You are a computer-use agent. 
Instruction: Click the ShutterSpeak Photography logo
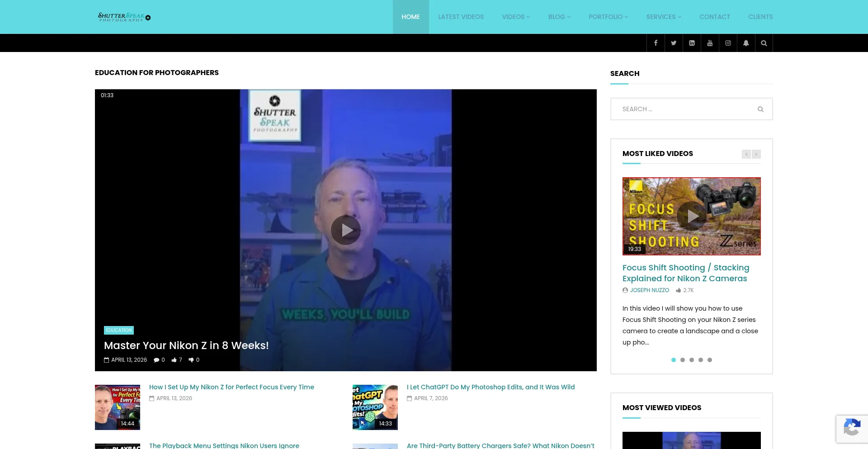(x=124, y=17)
